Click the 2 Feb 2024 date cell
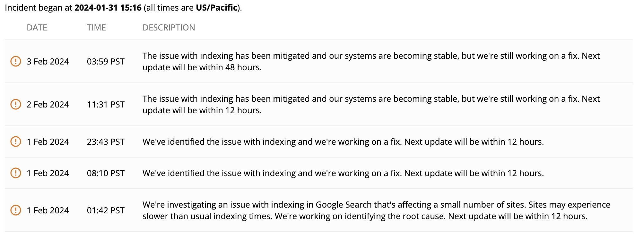The height and width of the screenshot is (240, 644). (48, 105)
